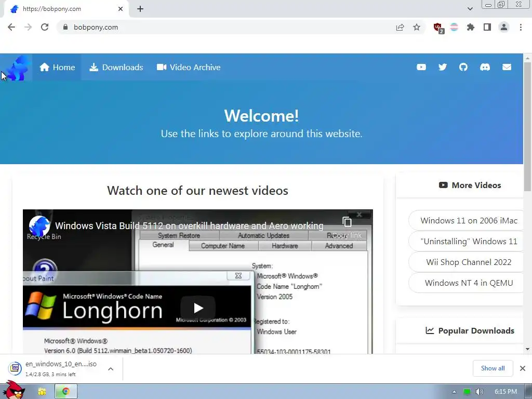Open the Video Archive nav item
Screen dimensions: 532x399
click(x=188, y=67)
